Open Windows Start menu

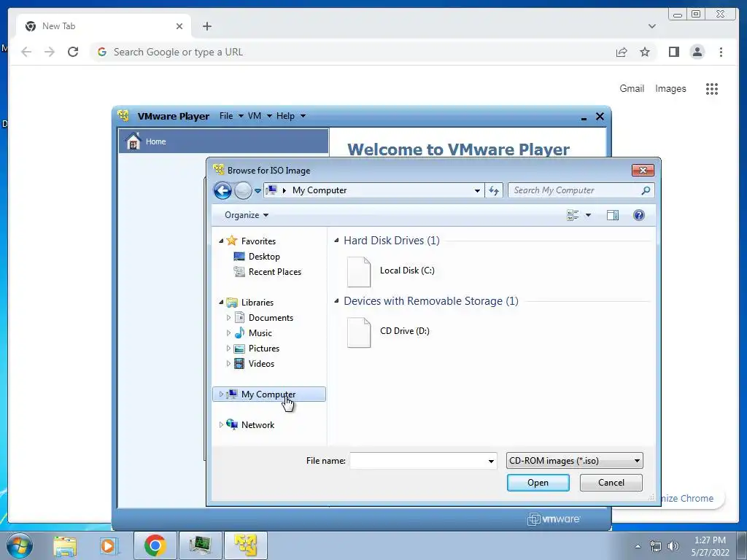[x=19, y=545]
